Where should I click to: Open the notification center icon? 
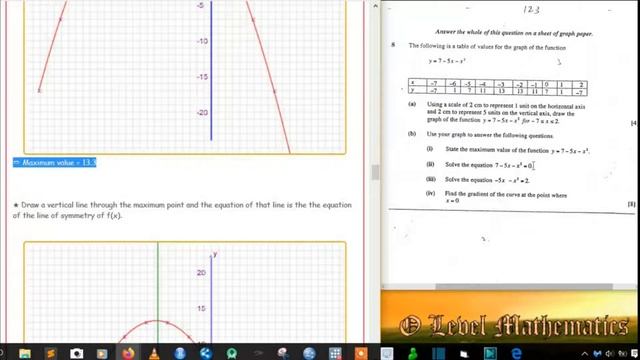pyautogui.click(x=635, y=353)
